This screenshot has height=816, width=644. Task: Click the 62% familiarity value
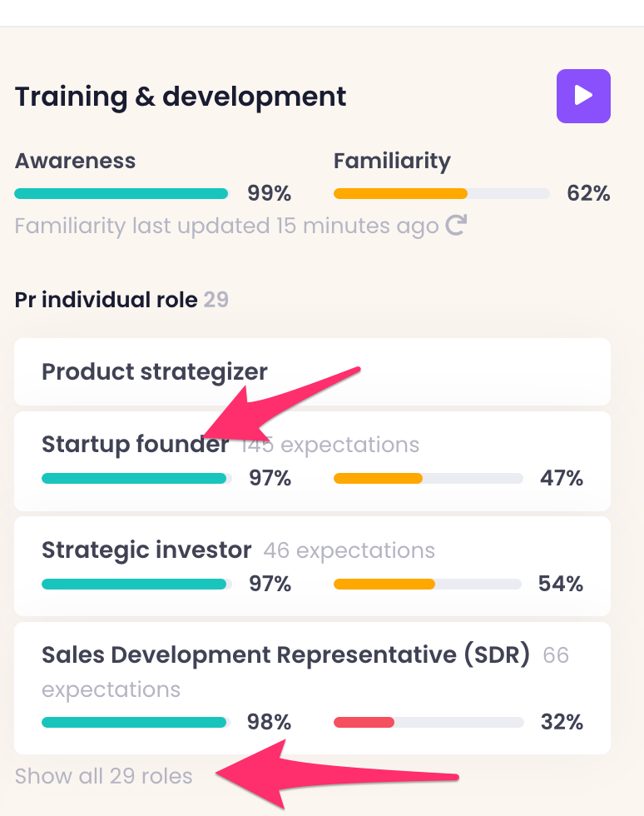click(x=588, y=194)
